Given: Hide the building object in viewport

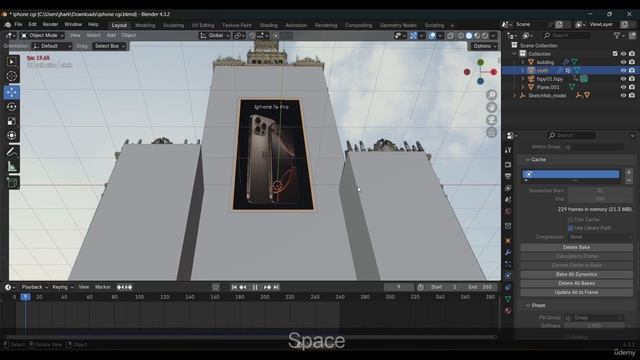Looking at the screenshot, I should pos(623,62).
